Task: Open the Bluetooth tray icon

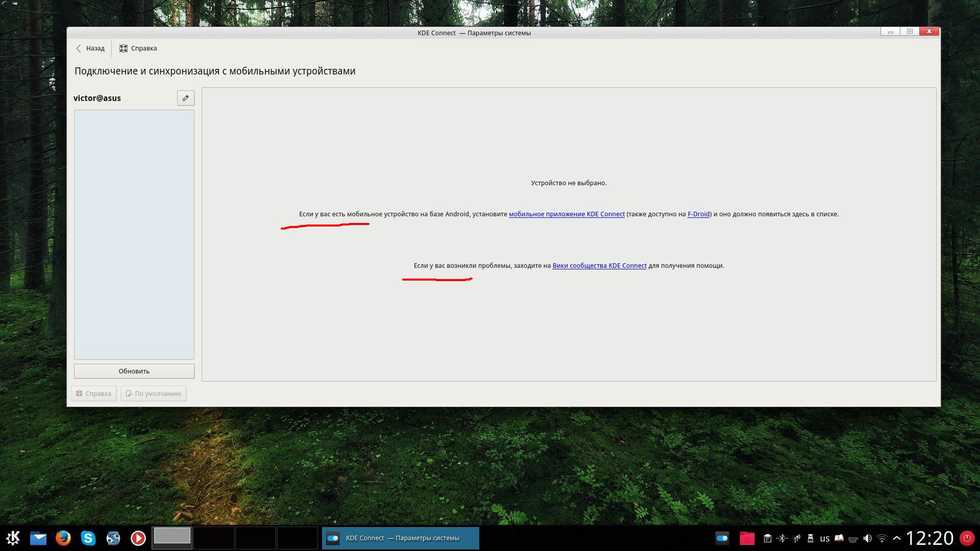Action: pyautogui.click(x=781, y=538)
